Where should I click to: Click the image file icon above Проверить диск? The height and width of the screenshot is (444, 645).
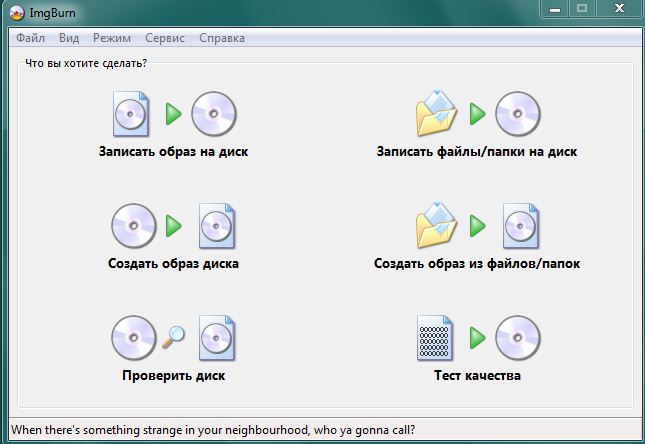(217, 338)
